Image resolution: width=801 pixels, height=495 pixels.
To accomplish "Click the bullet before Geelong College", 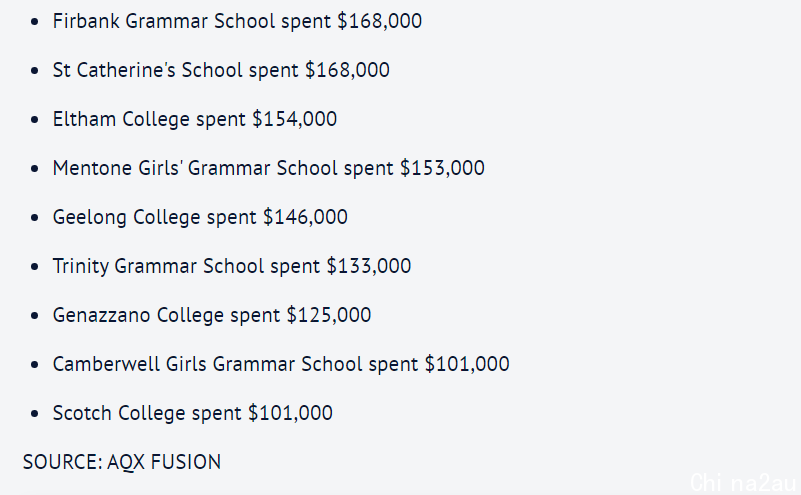I will point(34,218).
